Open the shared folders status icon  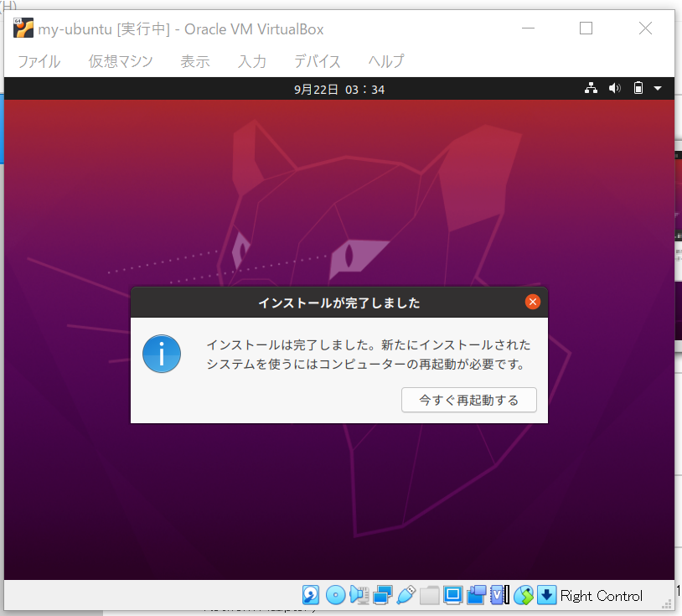coord(429,595)
